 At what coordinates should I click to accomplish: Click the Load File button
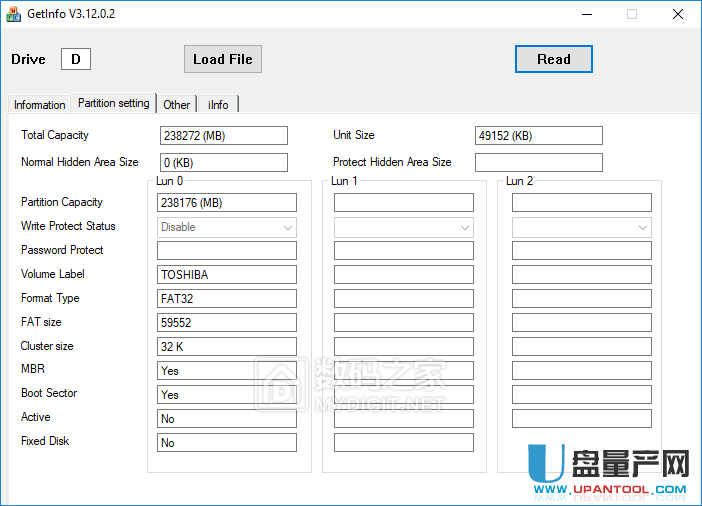point(222,59)
